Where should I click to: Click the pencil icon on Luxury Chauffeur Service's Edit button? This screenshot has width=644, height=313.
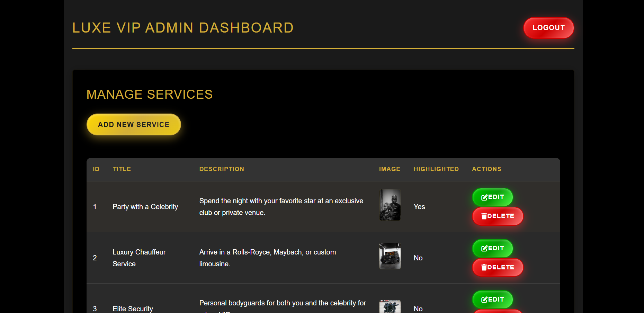click(485, 248)
